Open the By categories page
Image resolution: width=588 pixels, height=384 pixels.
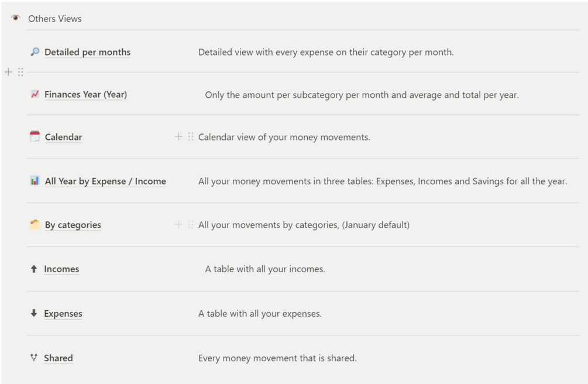pyautogui.click(x=73, y=225)
